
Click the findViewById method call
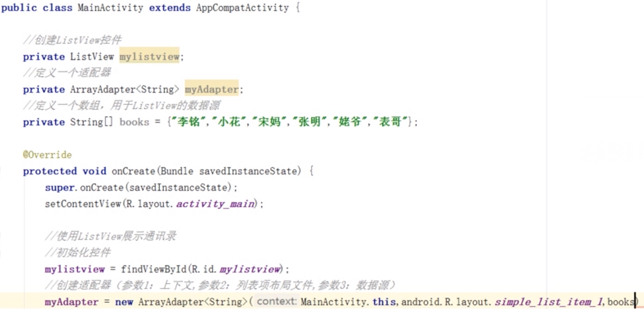[154, 270]
